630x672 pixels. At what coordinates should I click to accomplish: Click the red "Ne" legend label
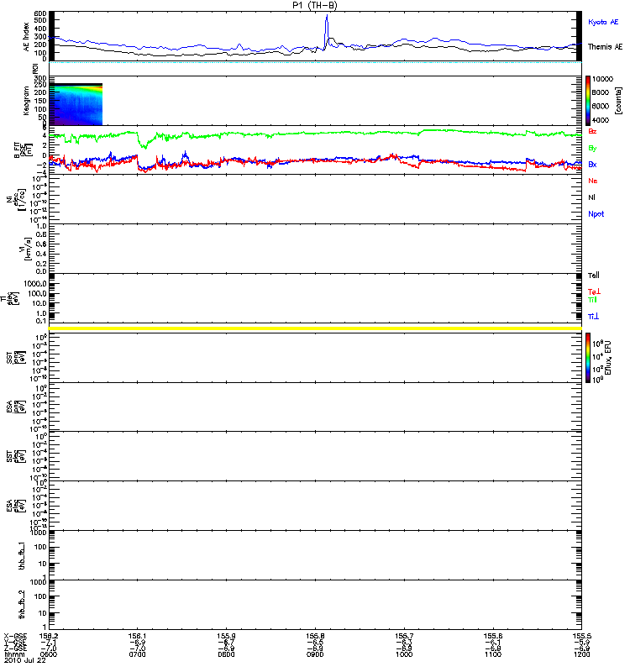pos(593,181)
